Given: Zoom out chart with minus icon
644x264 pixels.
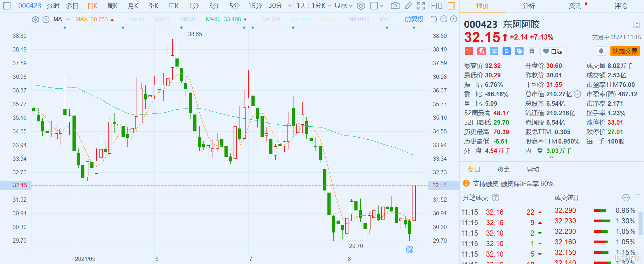Looking at the screenshot, I should [x=444, y=19].
